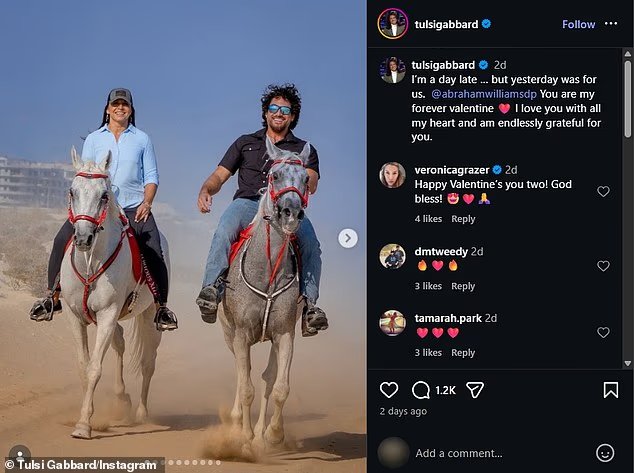Like tamarah.park's comment

click(x=603, y=332)
